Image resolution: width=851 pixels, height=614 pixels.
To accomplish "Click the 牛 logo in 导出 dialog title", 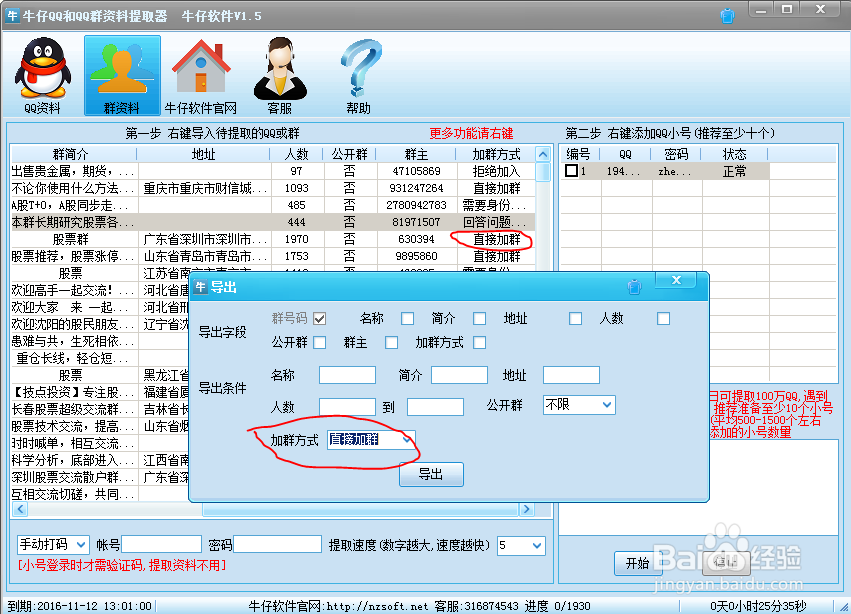I will pos(201,287).
